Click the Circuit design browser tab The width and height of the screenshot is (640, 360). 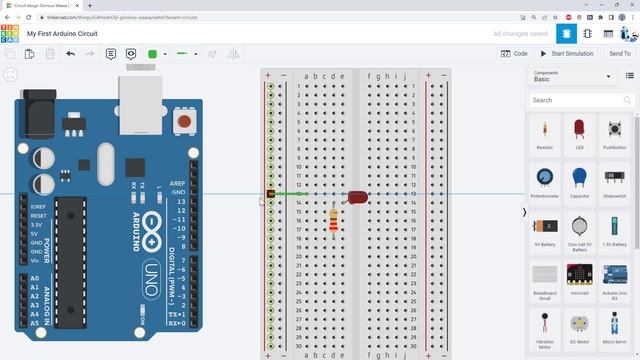point(41,6)
